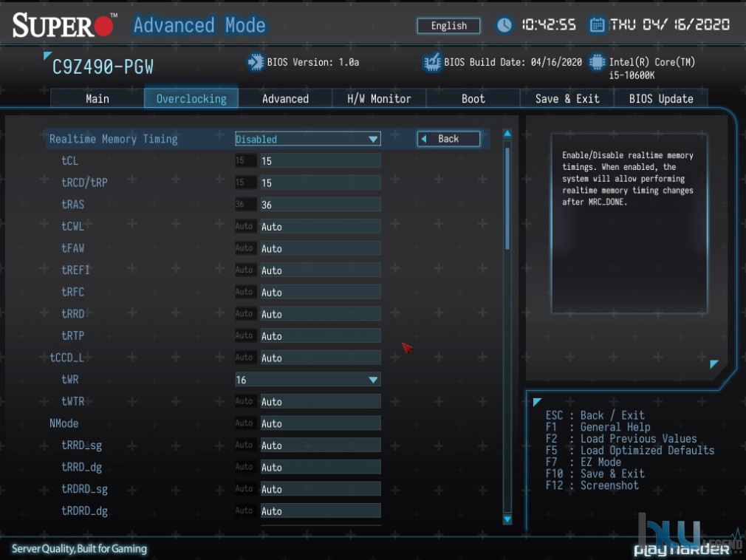Click the C9Z490-PGW board name
This screenshot has width=746, height=560.
[103, 67]
